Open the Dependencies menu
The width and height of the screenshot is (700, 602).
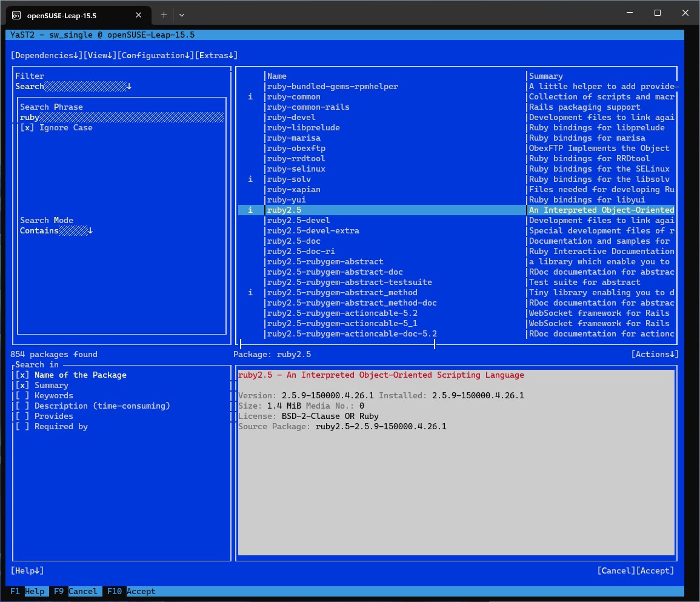pyautogui.click(x=47, y=55)
